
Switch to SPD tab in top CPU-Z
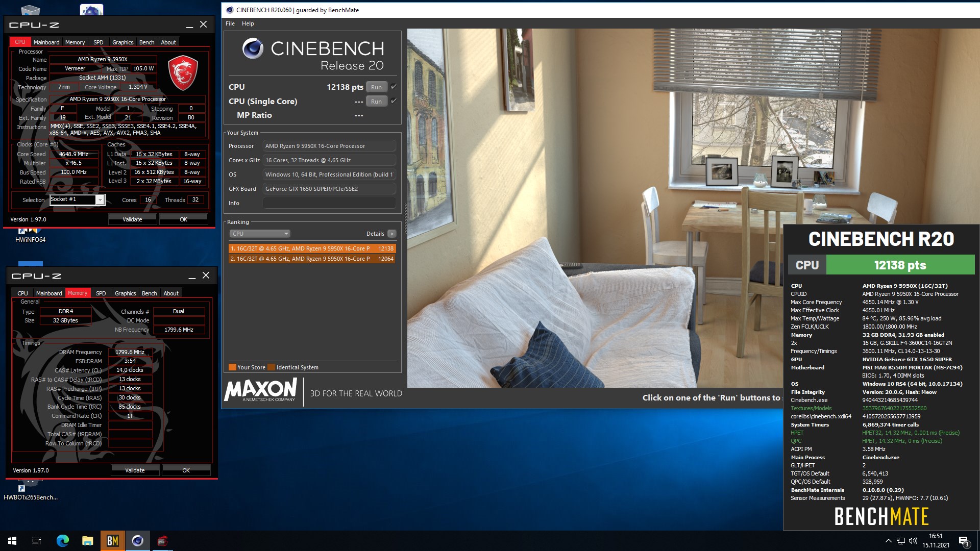99,42
